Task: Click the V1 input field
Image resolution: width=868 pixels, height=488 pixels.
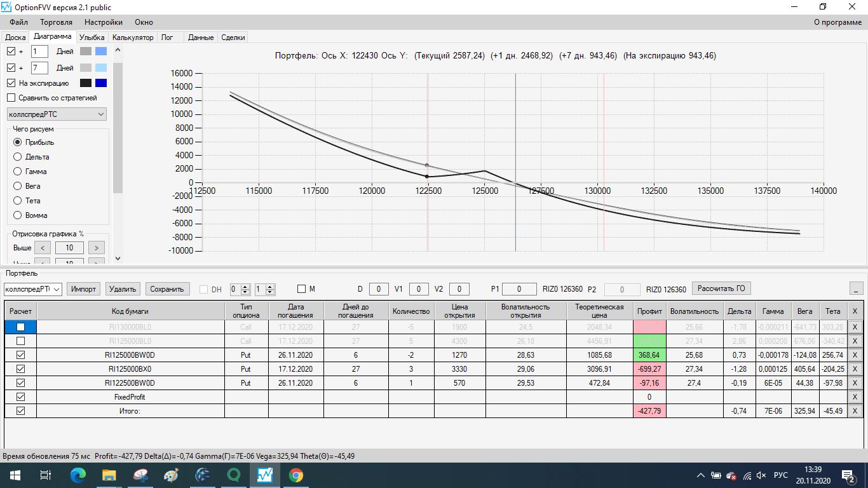Action: [x=419, y=289]
